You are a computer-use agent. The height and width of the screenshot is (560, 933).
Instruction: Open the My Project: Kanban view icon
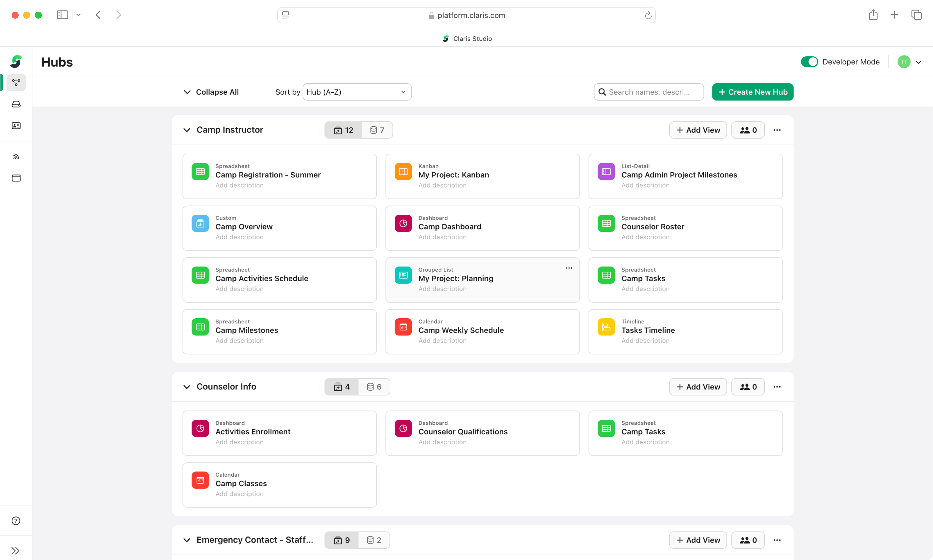coord(403,172)
